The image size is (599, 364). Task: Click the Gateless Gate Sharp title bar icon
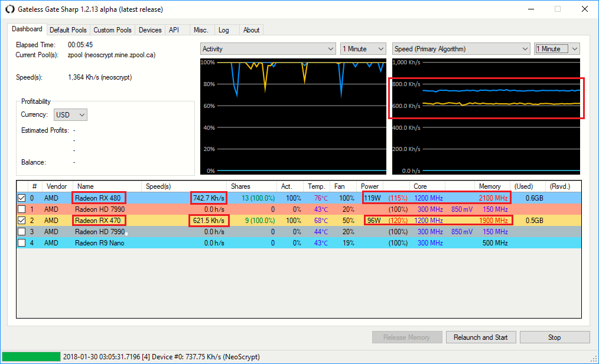pyautogui.click(x=9, y=9)
